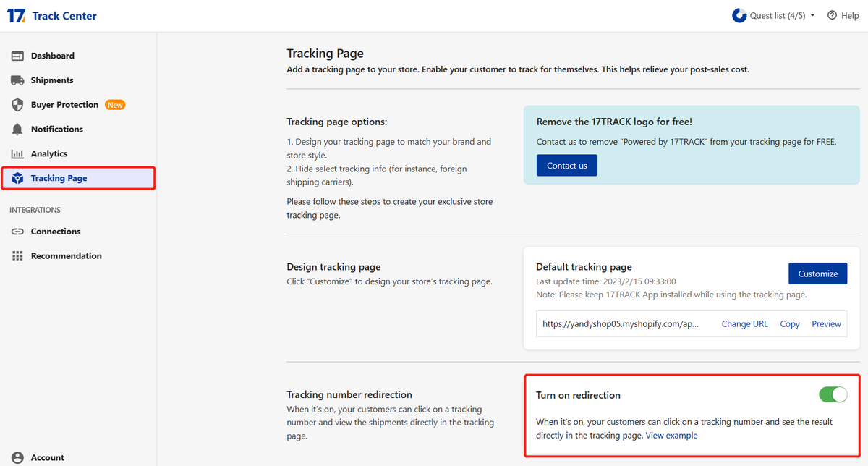Open the Recommendation menu item
The image size is (868, 466).
tap(78, 256)
